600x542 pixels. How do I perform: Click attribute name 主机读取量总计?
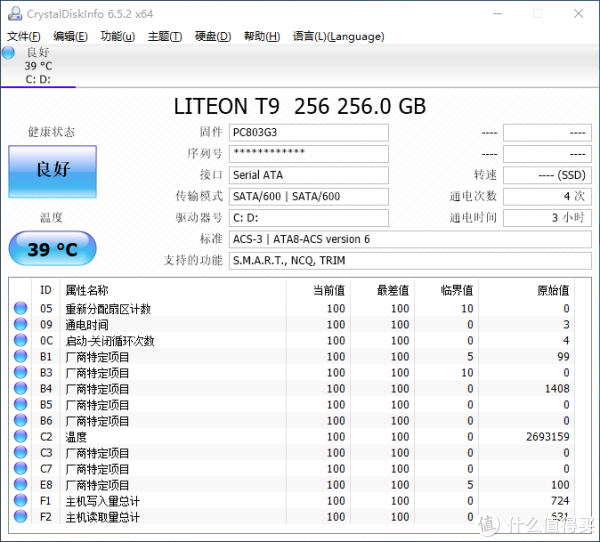point(103,517)
